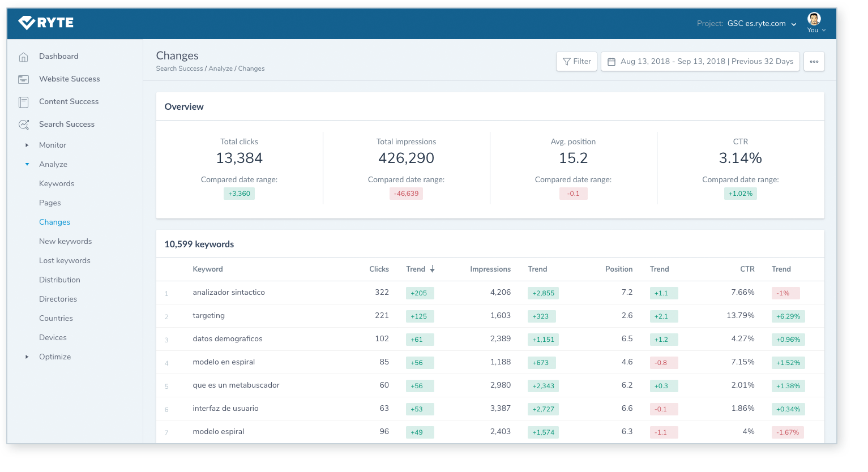Screen dimensions: 868x472
Task: Open the Dashboard home icon
Action: 24,57
